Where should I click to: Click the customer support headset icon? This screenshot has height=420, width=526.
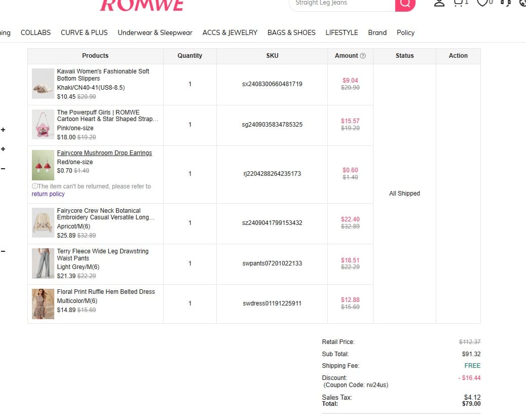click(x=505, y=3)
